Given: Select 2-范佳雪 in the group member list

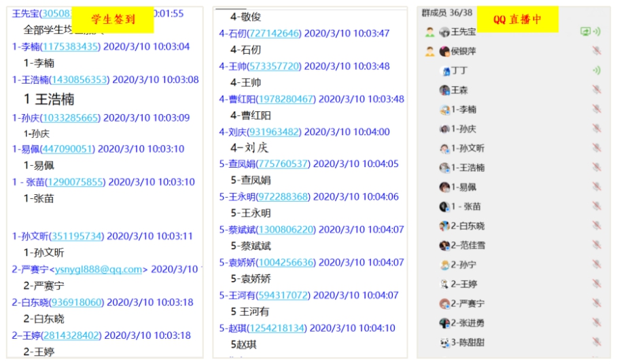Looking at the screenshot, I should (x=468, y=246).
